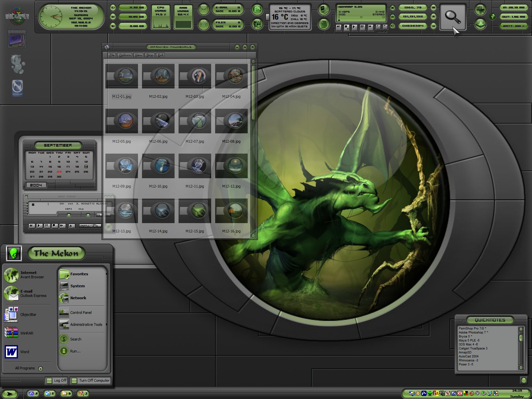532x399 pixels.
Task: Expand Administrative Tools submenu
Action: [83, 325]
